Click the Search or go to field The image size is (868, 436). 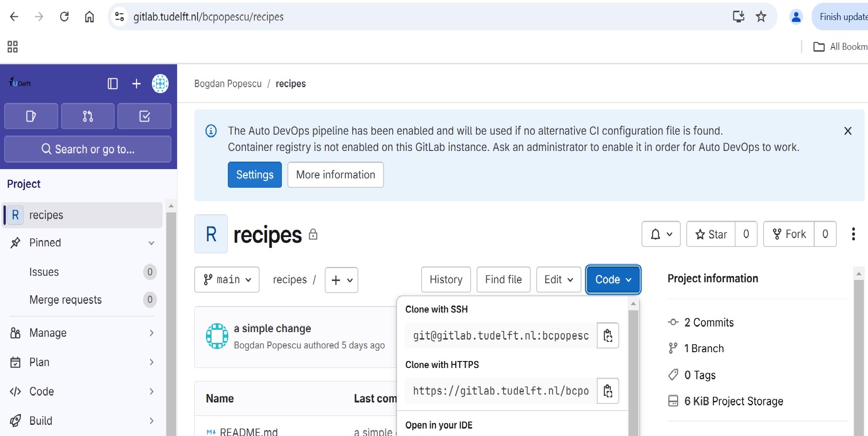(88, 149)
